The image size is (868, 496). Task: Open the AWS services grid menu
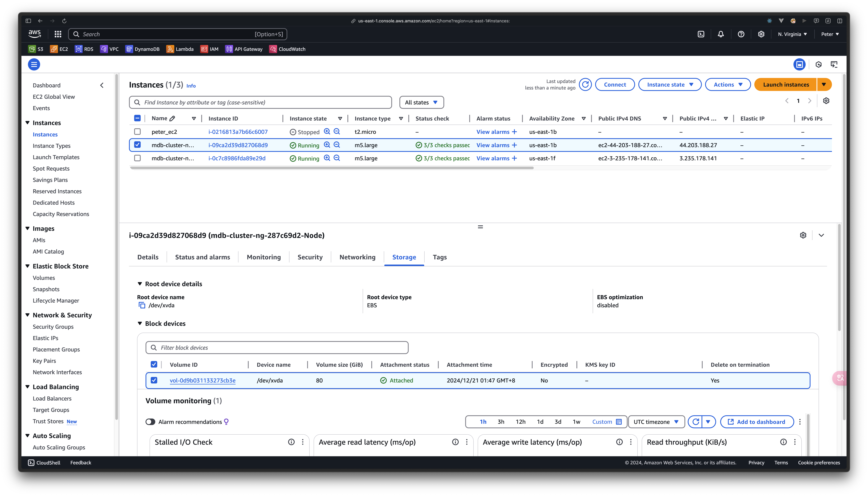click(58, 34)
